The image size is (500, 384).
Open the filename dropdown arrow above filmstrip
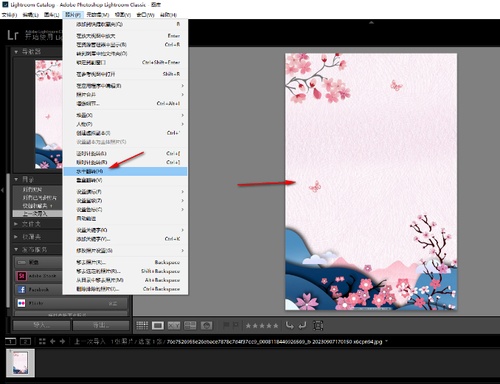387,341
